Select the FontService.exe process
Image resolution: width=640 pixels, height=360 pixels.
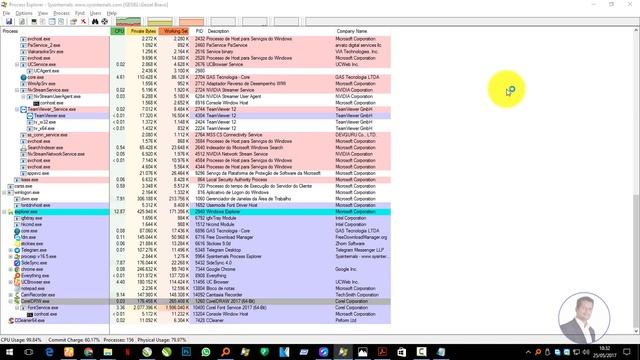pos(43,308)
